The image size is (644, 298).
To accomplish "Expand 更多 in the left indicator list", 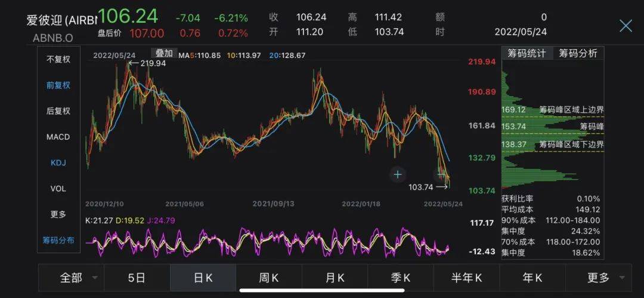I will click(58, 214).
